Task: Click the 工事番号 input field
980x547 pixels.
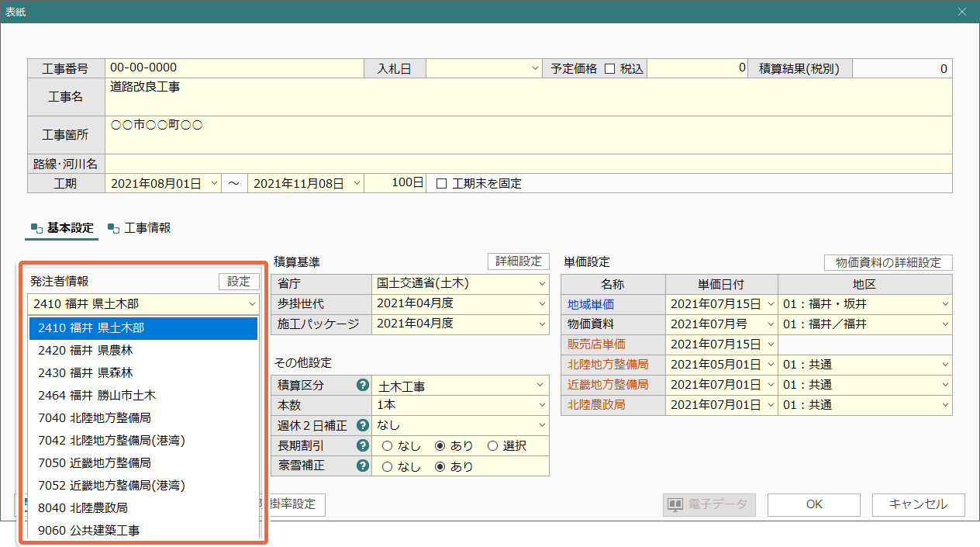Action: pos(234,68)
